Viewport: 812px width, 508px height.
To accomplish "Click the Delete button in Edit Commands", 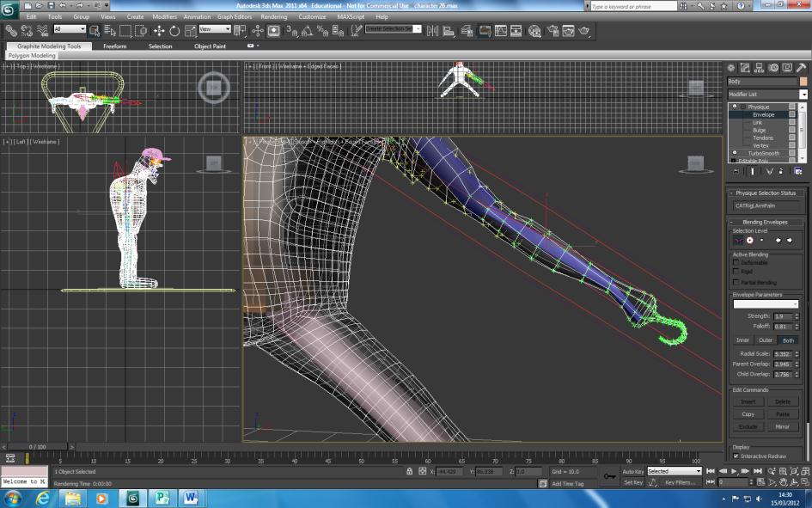I will tap(783, 401).
